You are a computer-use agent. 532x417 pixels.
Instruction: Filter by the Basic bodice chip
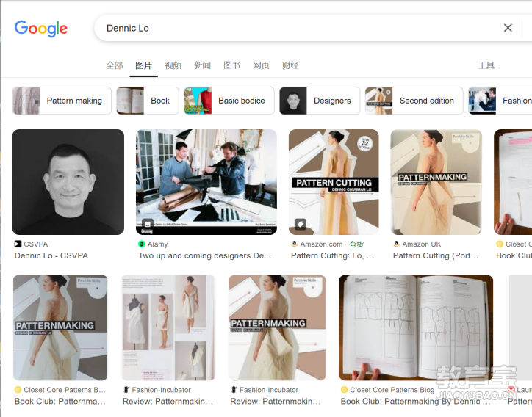pos(229,101)
